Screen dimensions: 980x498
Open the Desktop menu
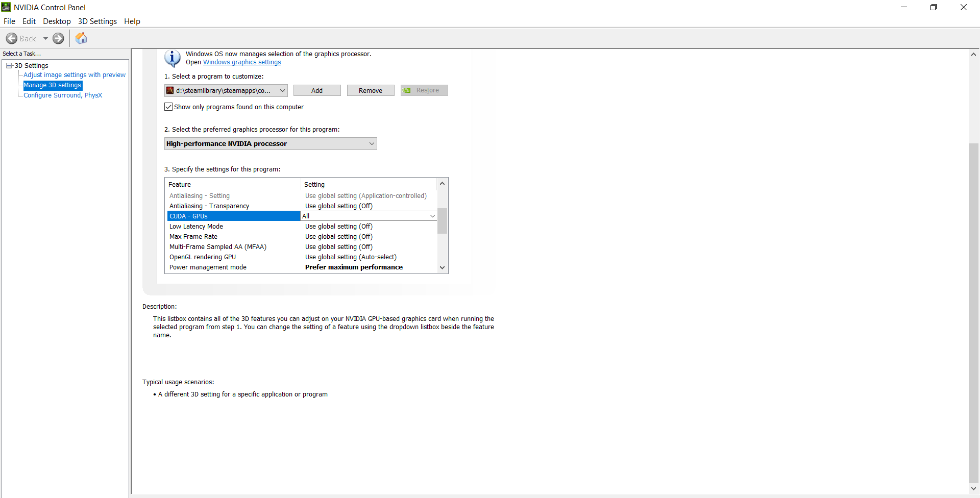click(57, 21)
